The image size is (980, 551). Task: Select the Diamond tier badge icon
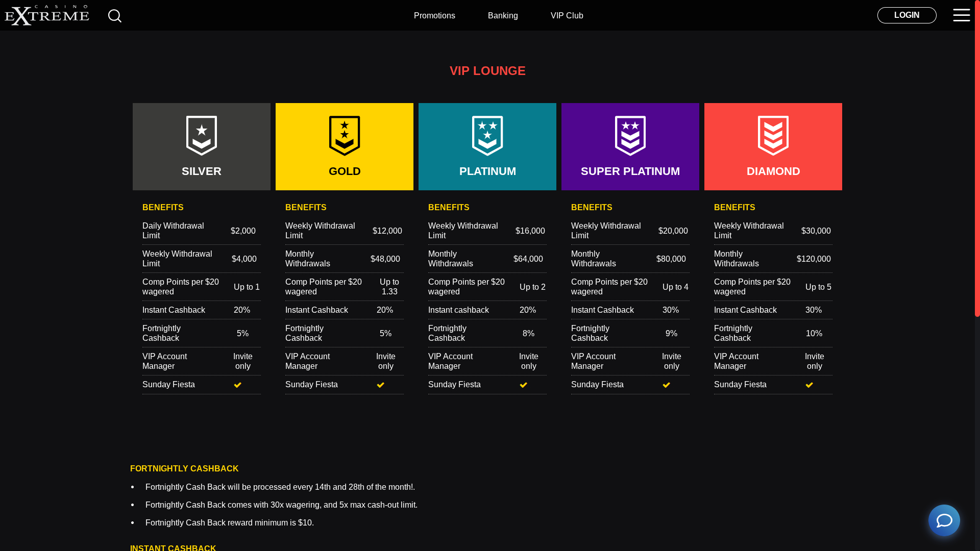pyautogui.click(x=773, y=135)
